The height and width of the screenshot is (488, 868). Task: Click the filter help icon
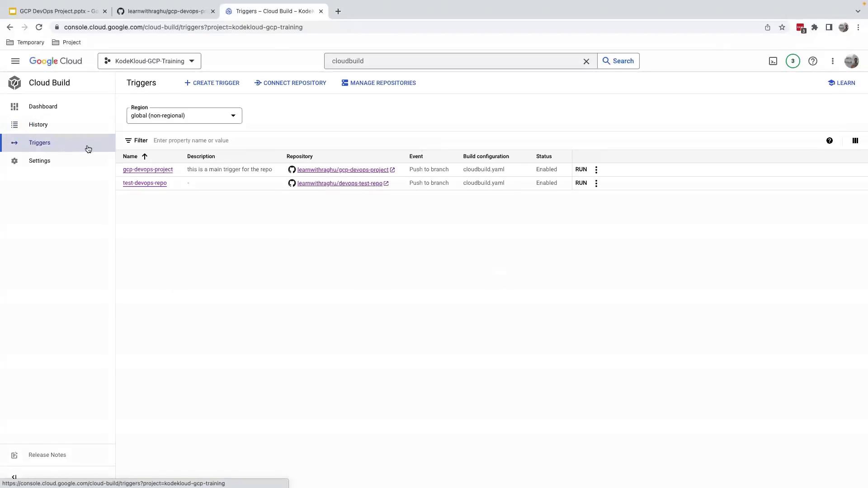point(829,141)
